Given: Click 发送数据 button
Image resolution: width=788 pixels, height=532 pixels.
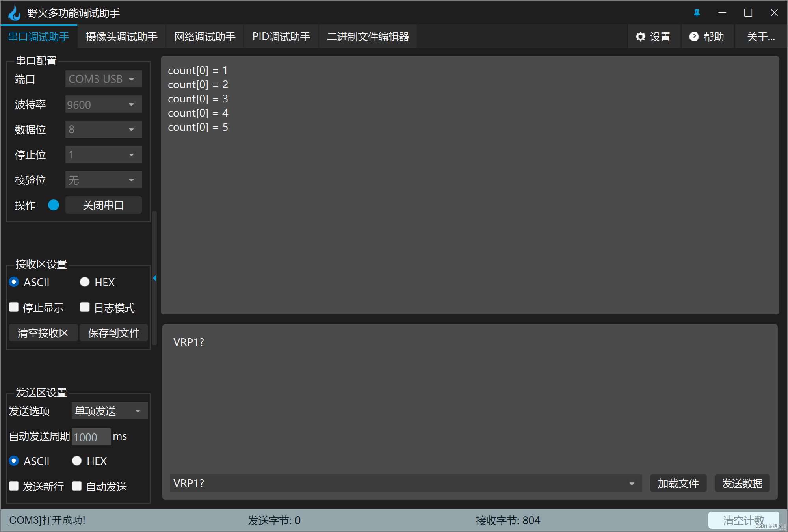Looking at the screenshot, I should pos(742,484).
